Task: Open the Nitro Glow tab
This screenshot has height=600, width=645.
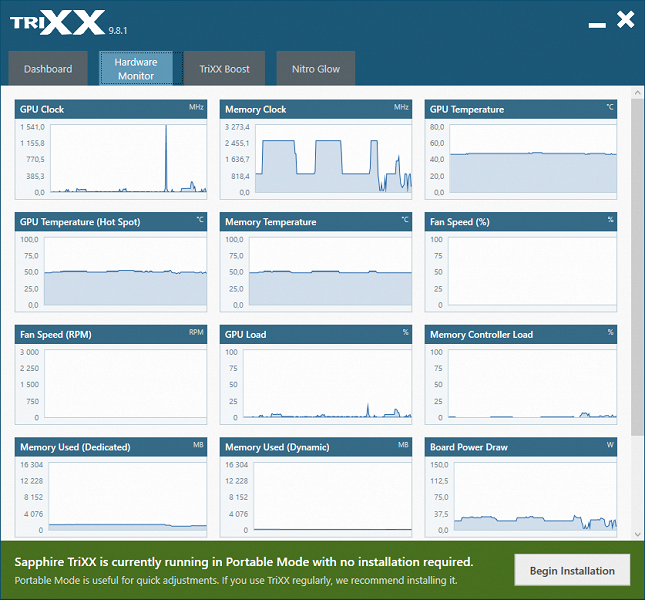Action: pyautogui.click(x=316, y=68)
